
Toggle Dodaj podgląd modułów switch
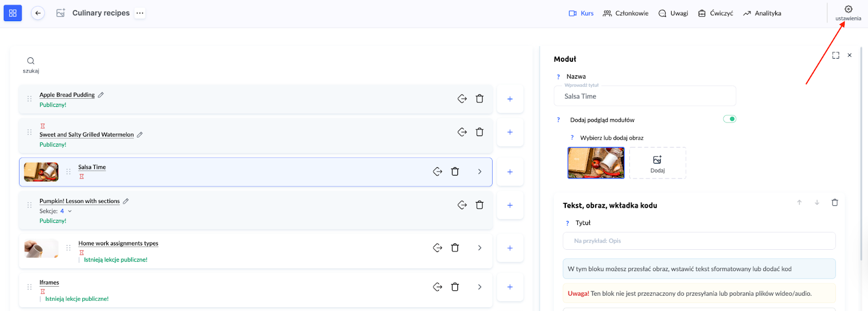pyautogui.click(x=730, y=119)
